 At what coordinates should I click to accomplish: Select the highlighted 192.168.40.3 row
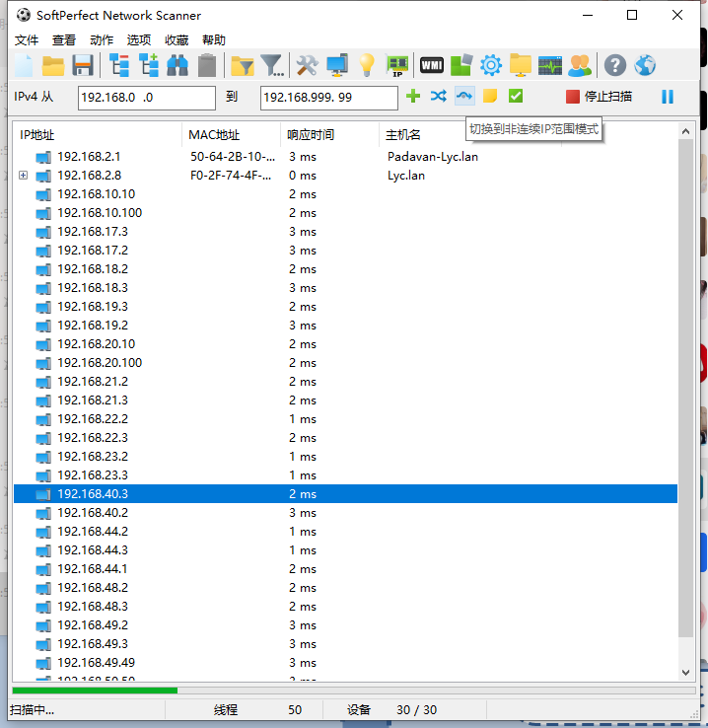click(345, 493)
